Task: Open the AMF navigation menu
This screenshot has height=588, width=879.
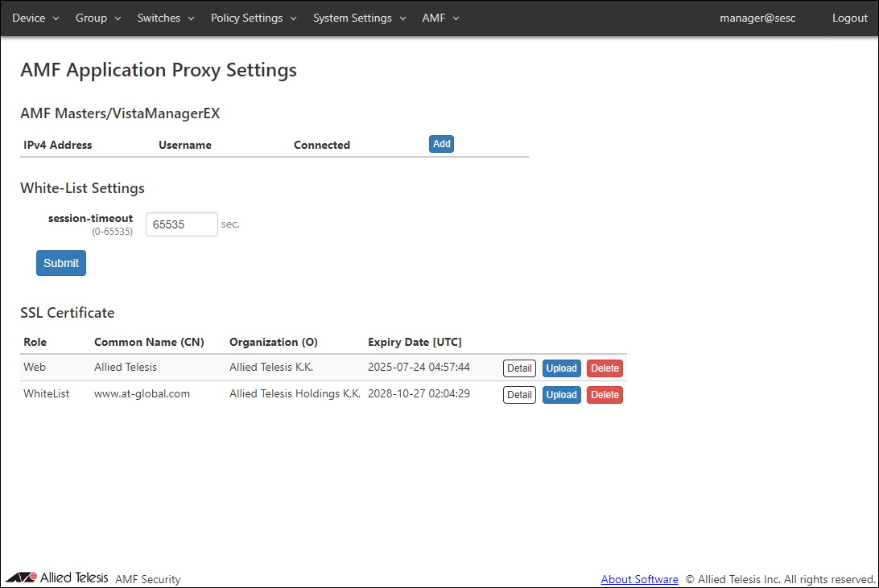Action: [x=440, y=18]
